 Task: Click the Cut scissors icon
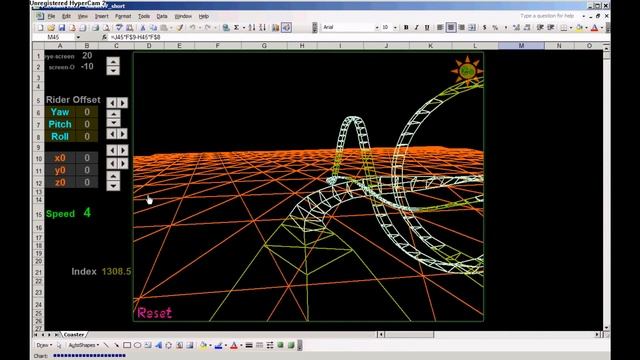(x=143, y=27)
